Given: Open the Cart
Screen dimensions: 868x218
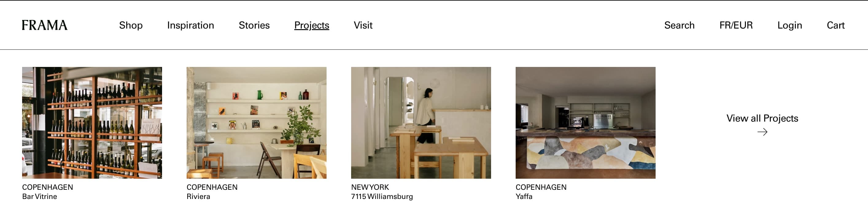Looking at the screenshot, I should (x=836, y=25).
